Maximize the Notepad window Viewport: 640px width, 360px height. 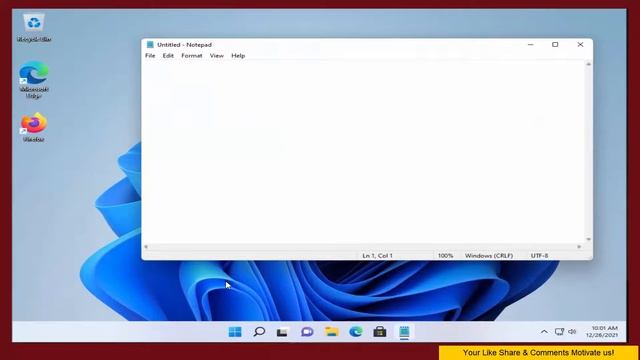(x=555, y=44)
